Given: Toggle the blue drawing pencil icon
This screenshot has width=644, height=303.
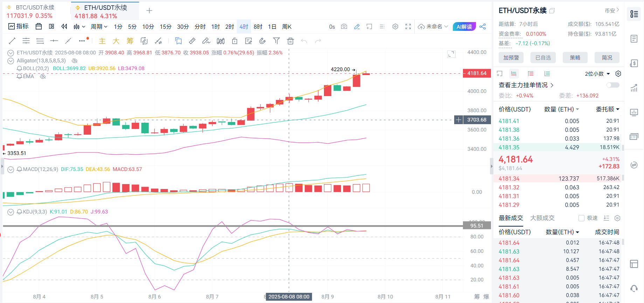Looking at the screenshot, I should tap(357, 27).
